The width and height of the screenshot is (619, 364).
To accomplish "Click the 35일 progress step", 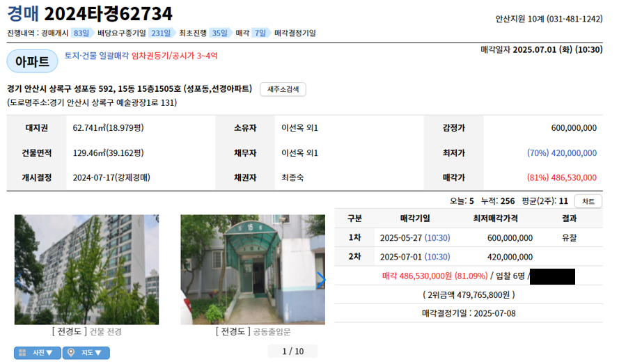I will pos(220,33).
